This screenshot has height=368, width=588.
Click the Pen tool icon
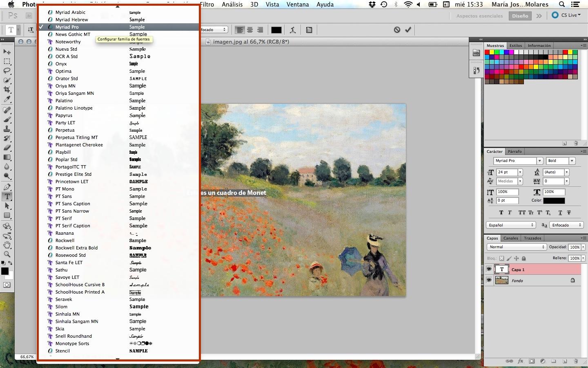pyautogui.click(x=7, y=187)
